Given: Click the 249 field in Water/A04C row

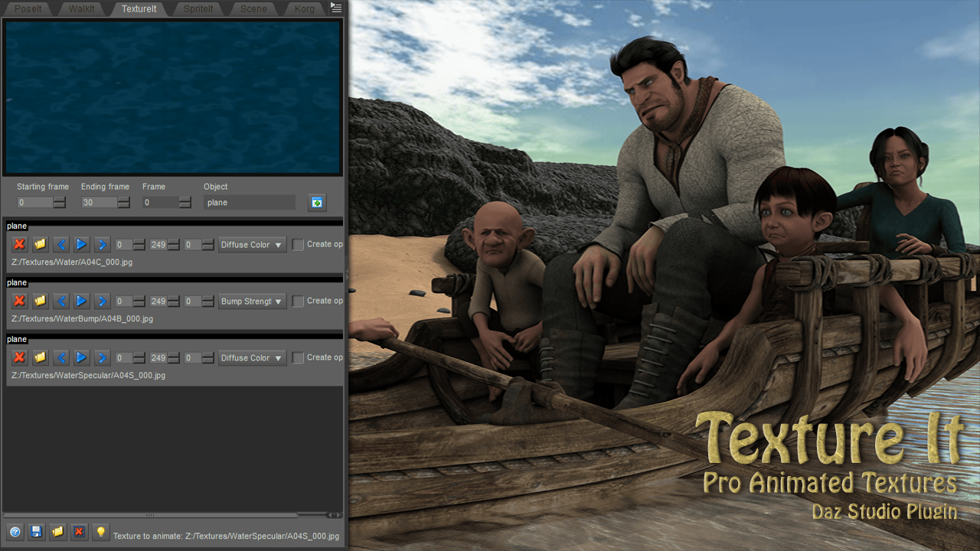Looking at the screenshot, I should [x=158, y=245].
